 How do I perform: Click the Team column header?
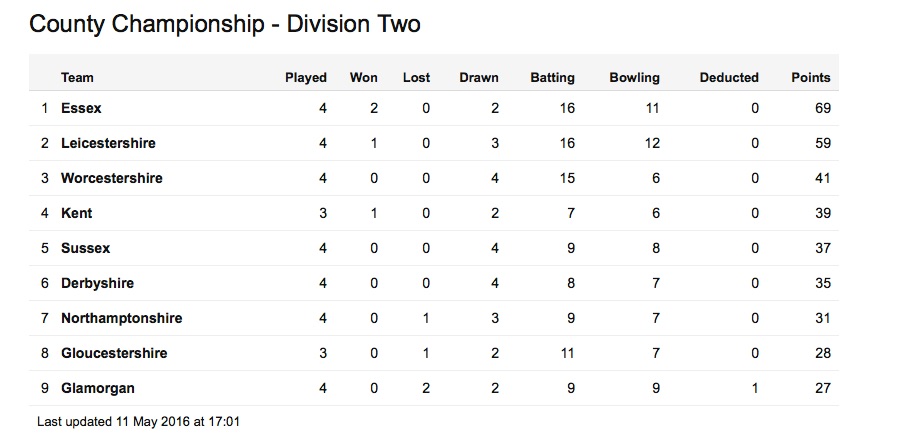77,77
